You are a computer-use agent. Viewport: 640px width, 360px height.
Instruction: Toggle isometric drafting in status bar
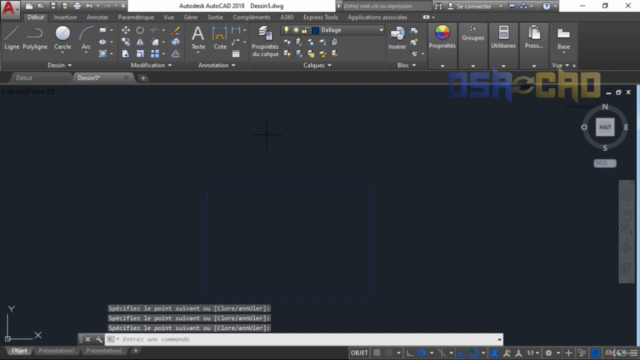442,353
